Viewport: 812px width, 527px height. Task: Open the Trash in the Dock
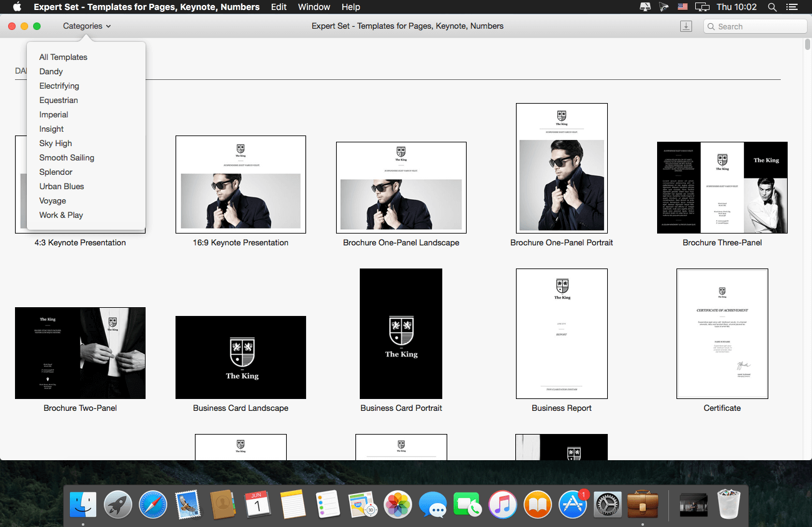[x=728, y=505]
